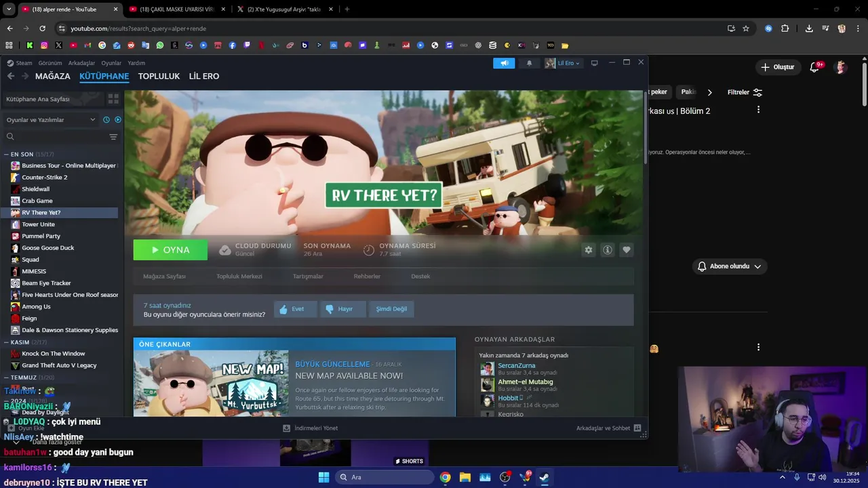Open Chrome from the taskbar
Viewport: 868px width, 488px height.
[445, 477]
